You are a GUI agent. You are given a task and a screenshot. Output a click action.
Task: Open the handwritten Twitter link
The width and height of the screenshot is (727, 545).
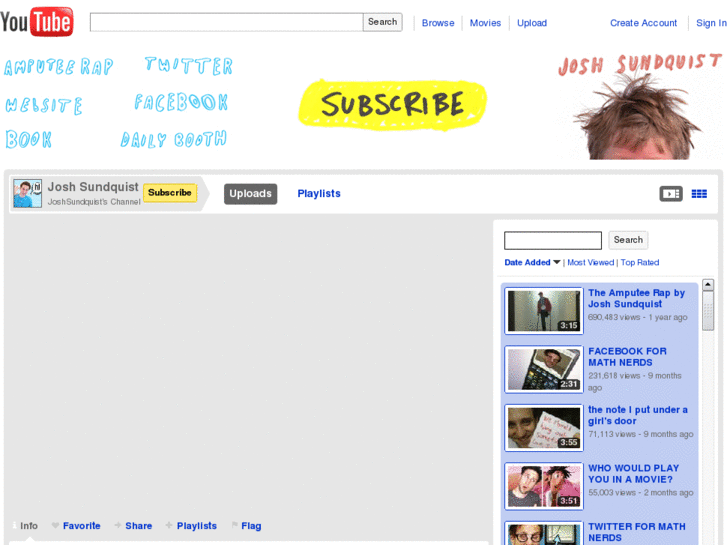click(x=188, y=65)
